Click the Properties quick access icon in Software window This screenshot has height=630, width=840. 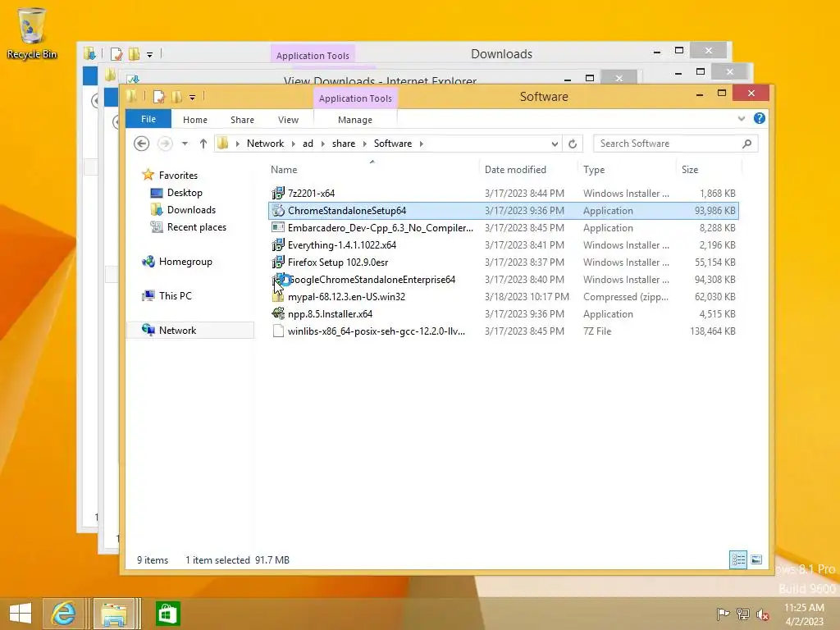tap(159, 97)
